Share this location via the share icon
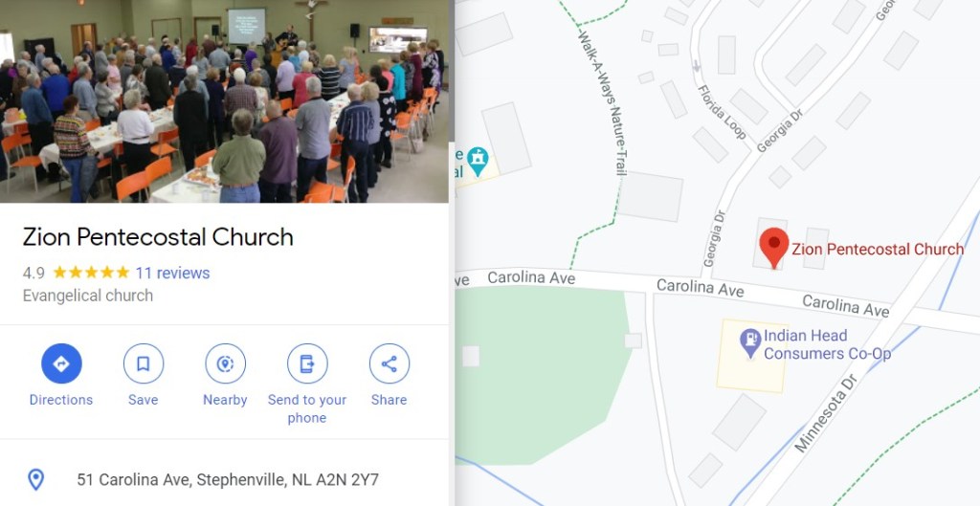 389,363
